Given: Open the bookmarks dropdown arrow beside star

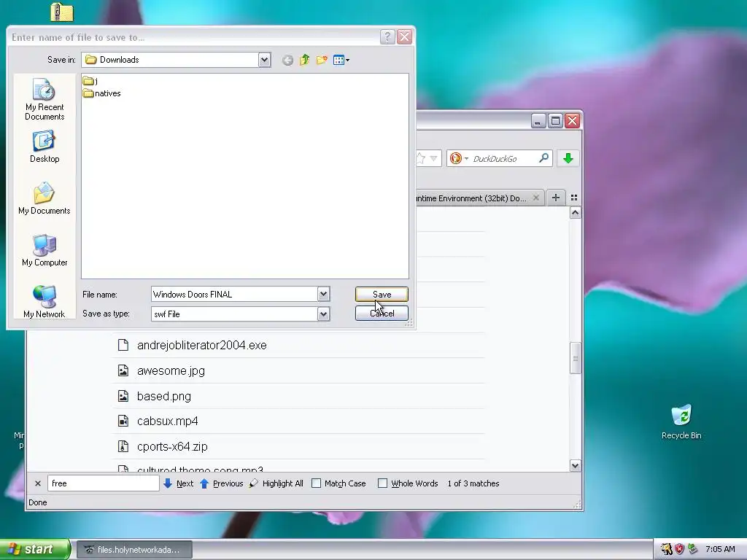Looking at the screenshot, I should click(433, 158).
